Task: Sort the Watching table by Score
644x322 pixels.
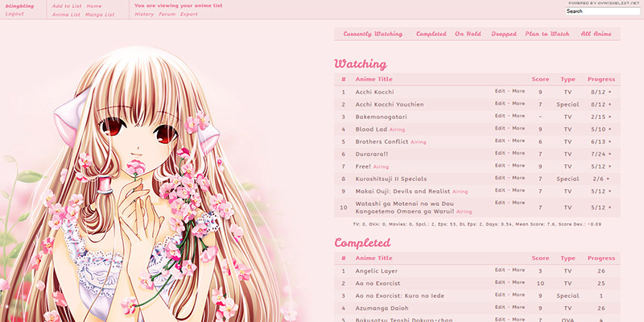Action: click(x=540, y=79)
